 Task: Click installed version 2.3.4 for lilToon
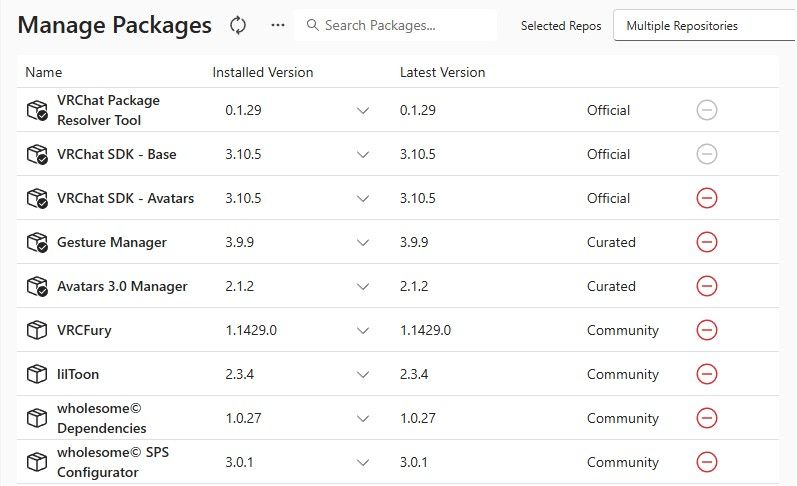(x=239, y=374)
